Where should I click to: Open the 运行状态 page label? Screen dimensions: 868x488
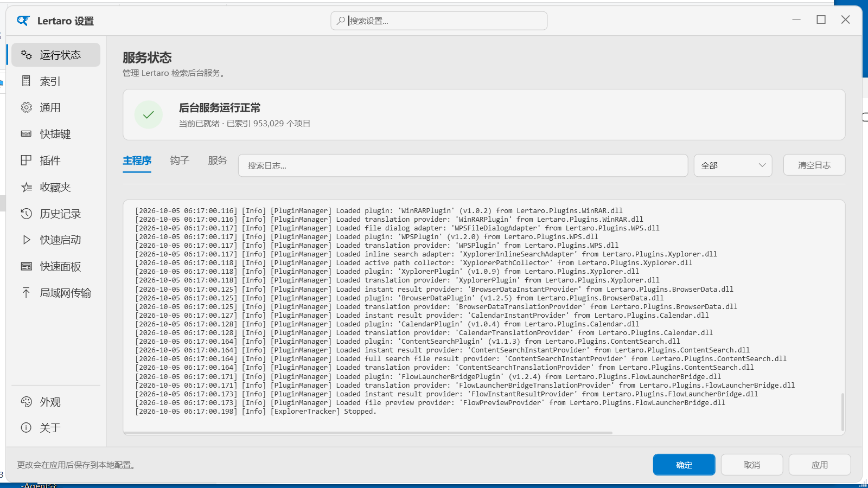coord(60,55)
